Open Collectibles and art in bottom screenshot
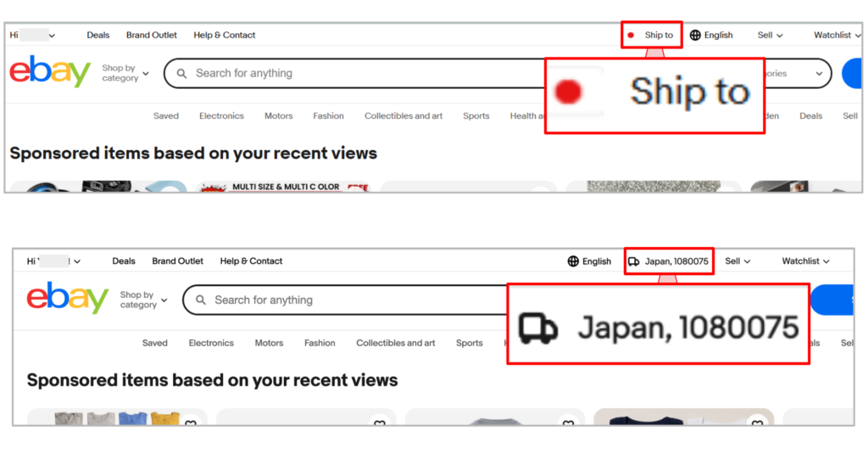 pos(396,343)
